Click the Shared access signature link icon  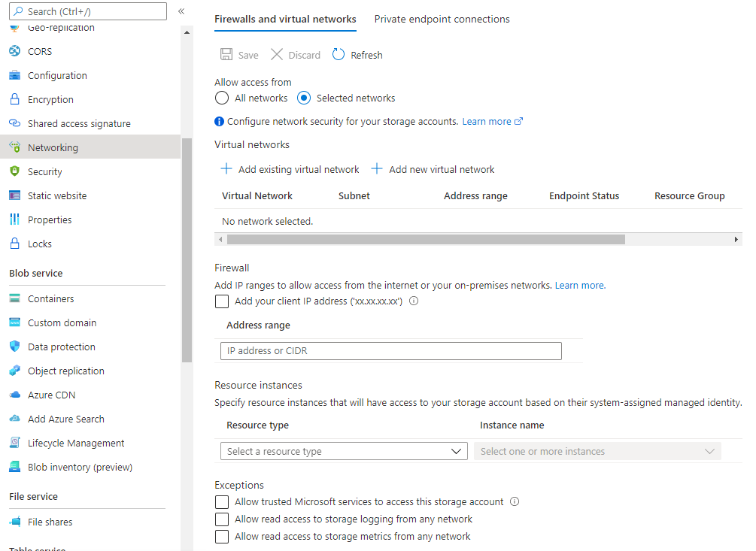(15, 123)
